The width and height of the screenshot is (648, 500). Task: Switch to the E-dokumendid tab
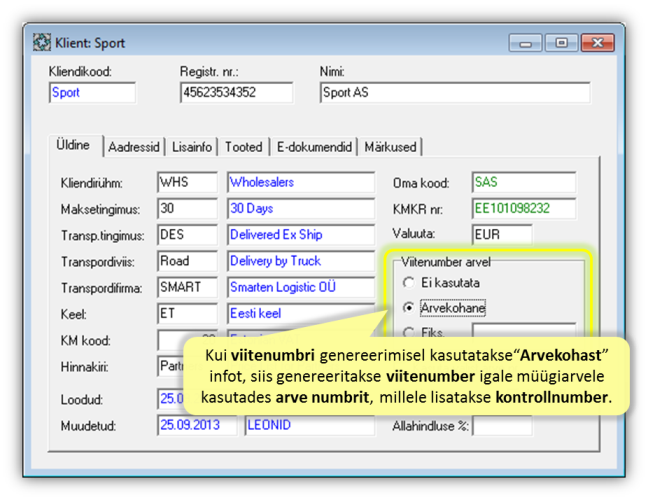point(314,147)
